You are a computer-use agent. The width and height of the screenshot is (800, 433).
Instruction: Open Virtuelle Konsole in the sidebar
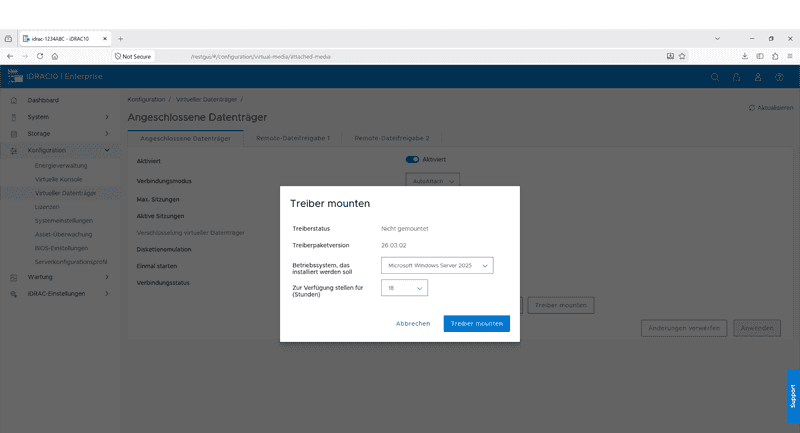tap(58, 179)
